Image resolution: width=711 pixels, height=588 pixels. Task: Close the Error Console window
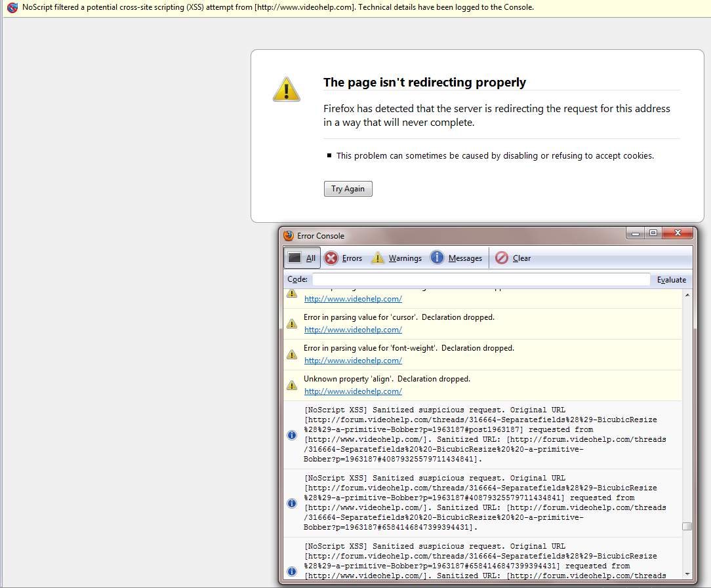pyautogui.click(x=678, y=233)
